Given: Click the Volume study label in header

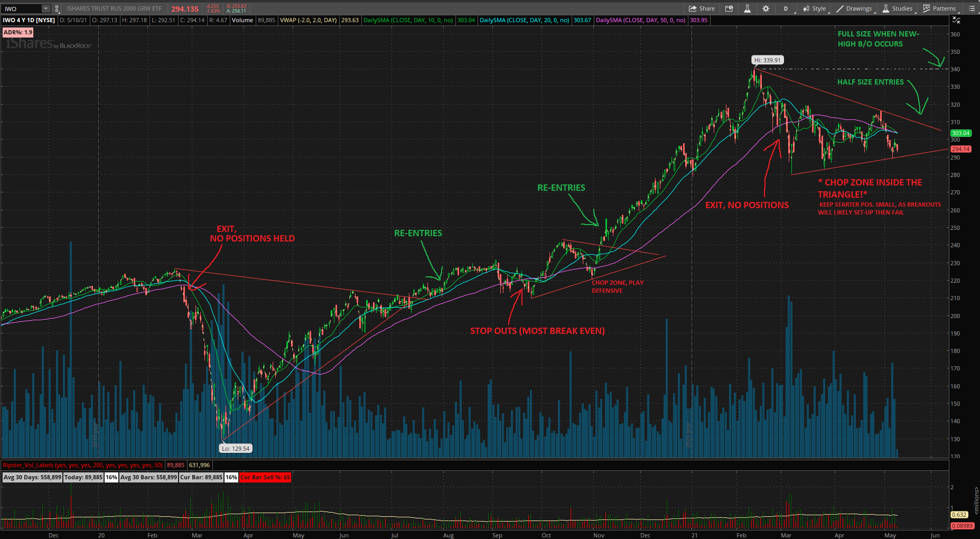Looking at the screenshot, I should coord(242,20).
